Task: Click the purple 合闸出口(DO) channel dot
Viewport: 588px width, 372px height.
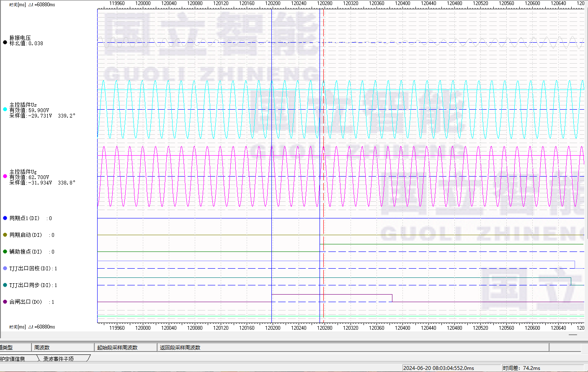Action: (x=5, y=302)
